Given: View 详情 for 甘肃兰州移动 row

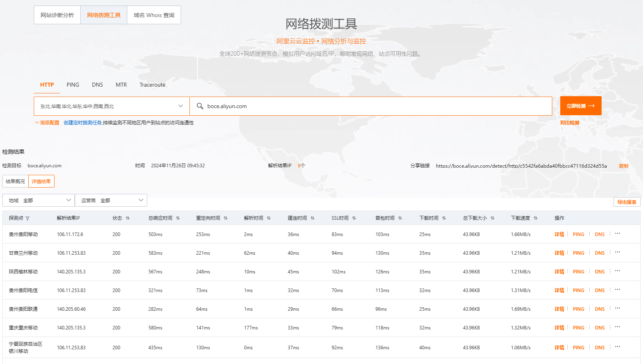Looking at the screenshot, I should point(559,253).
